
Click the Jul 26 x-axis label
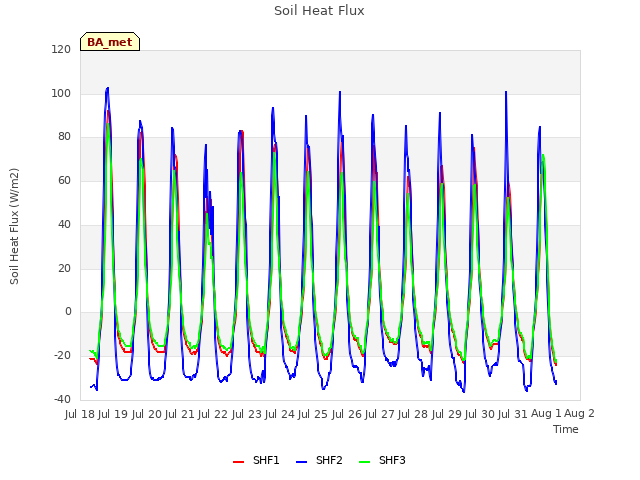pyautogui.click(x=347, y=414)
